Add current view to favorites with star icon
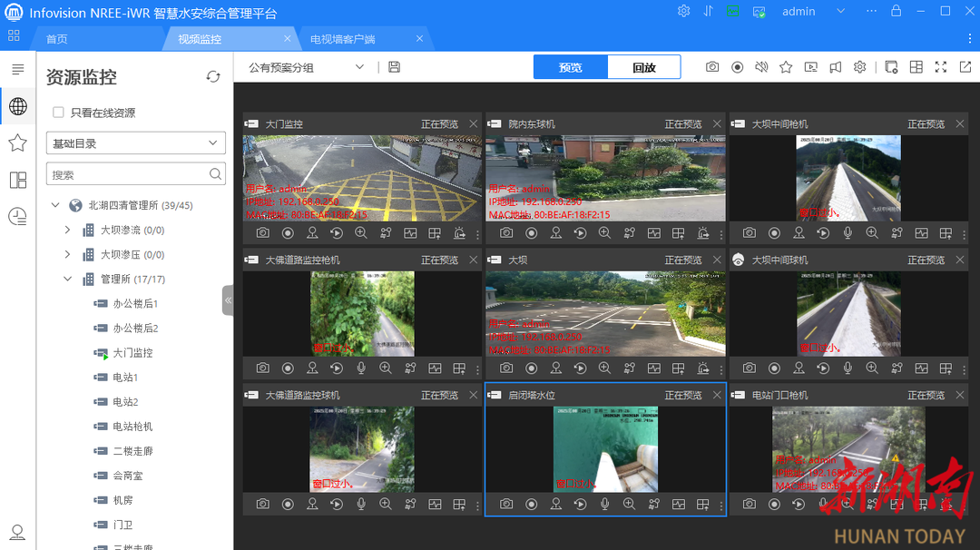 [786, 66]
